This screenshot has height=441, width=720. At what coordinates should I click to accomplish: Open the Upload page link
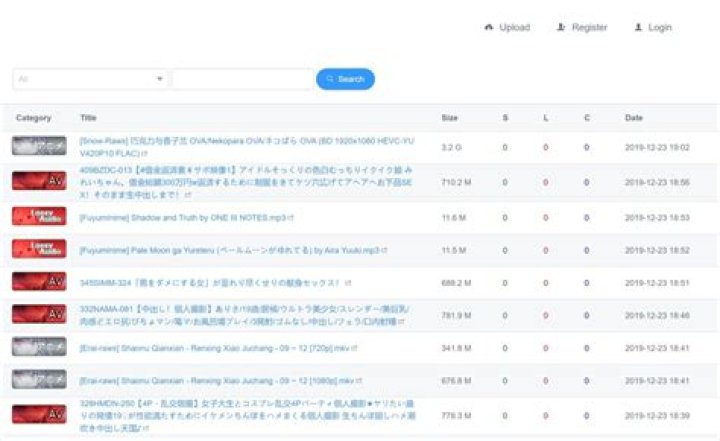[x=507, y=28]
